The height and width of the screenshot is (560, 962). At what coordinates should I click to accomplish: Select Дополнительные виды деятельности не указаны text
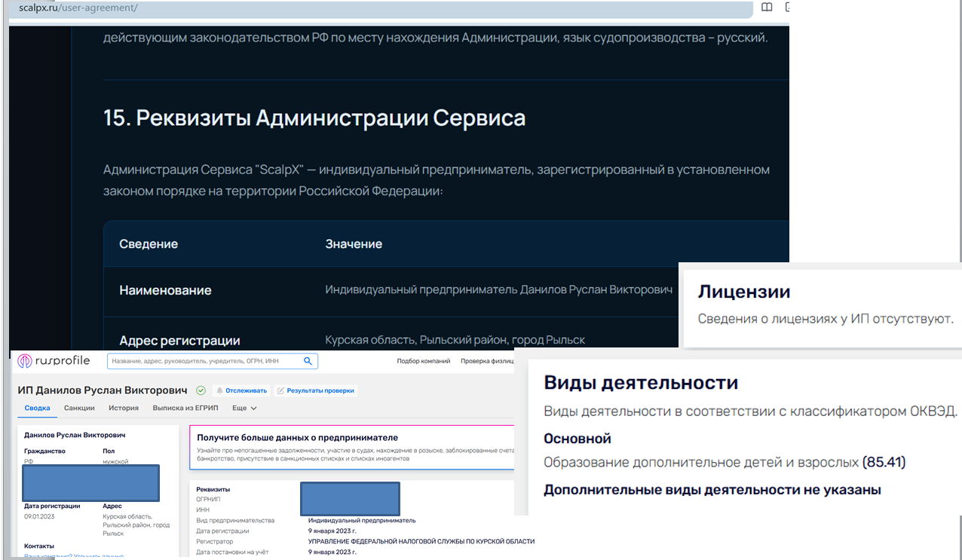pos(712,490)
